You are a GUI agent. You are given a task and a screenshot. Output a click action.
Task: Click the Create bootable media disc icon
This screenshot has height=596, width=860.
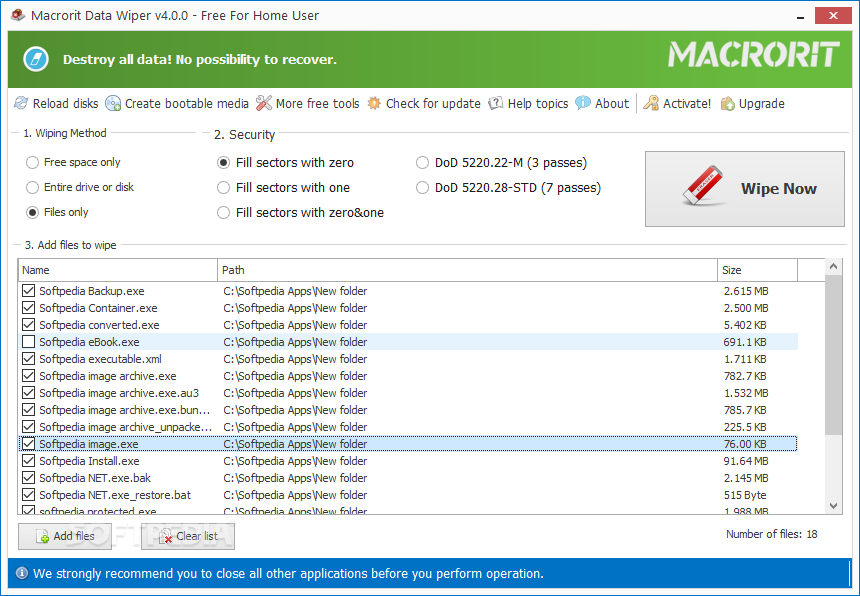coord(113,103)
